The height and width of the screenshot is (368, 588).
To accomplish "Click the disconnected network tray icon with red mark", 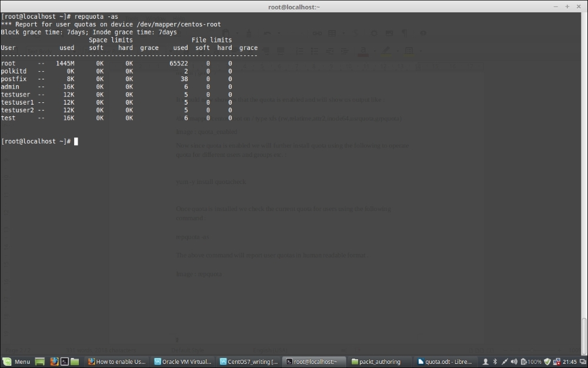I will point(557,362).
